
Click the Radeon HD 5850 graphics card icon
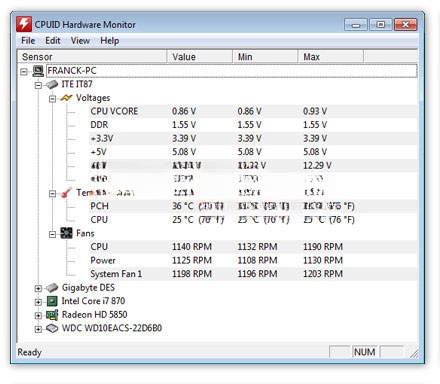click(52, 315)
